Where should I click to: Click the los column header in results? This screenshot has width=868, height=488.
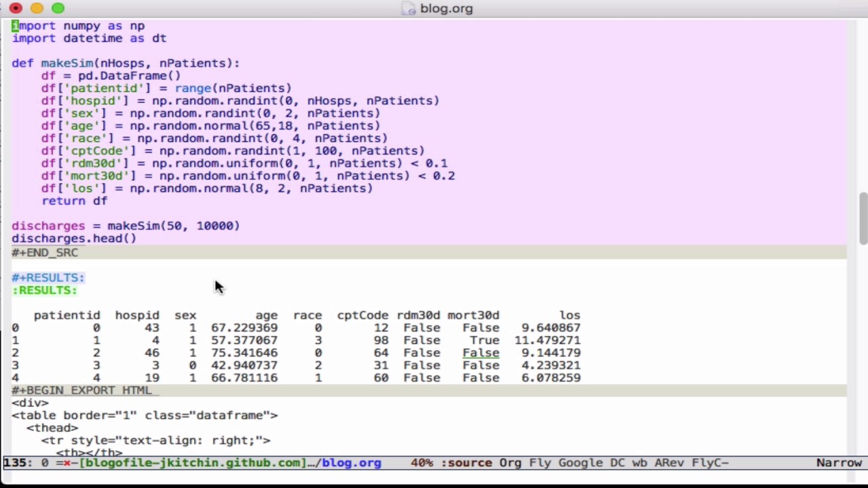[570, 315]
